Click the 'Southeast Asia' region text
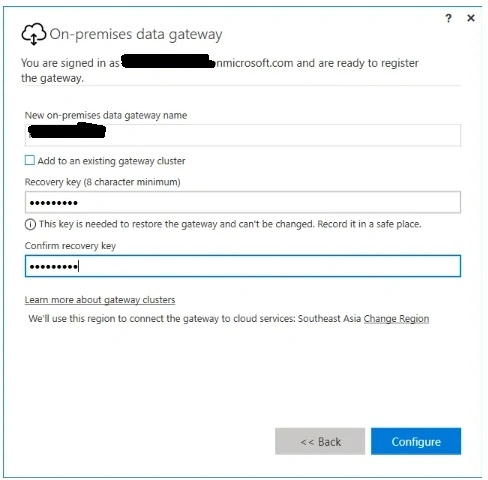Image resolution: width=488 pixels, height=480 pixels. coord(329,319)
